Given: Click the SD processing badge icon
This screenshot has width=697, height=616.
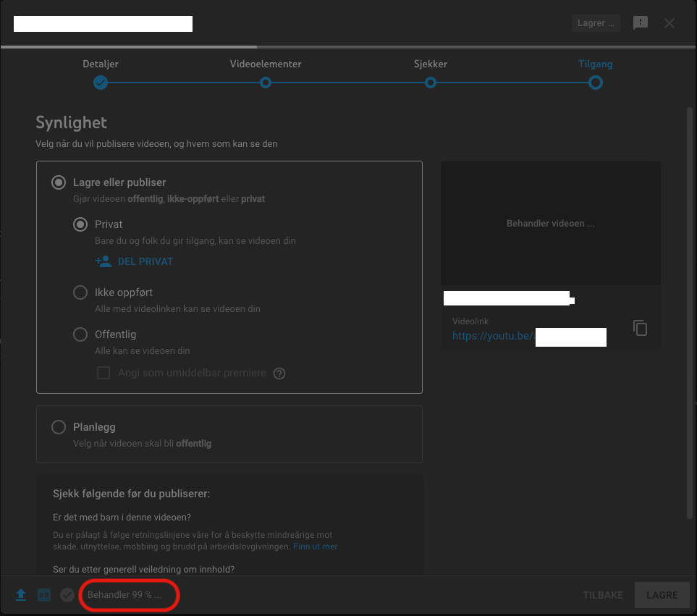Looking at the screenshot, I should point(44,595).
